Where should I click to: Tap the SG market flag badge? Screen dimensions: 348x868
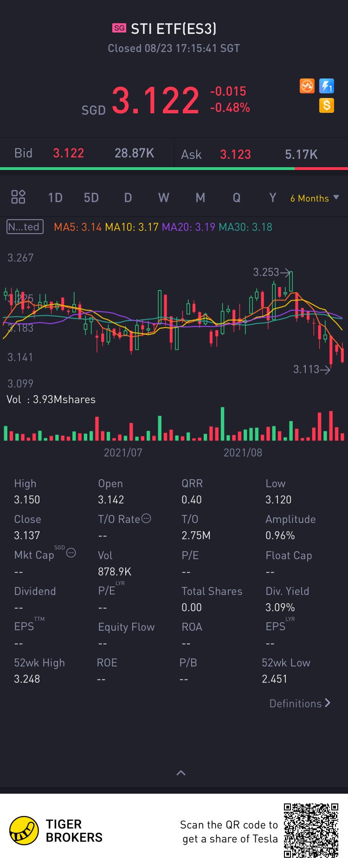point(119,28)
